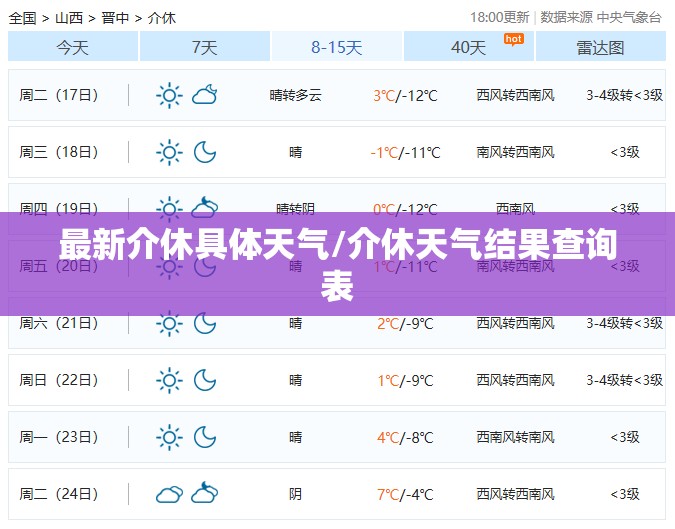Click 西南风转南风 wind text
The width and height of the screenshot is (675, 529).
pyautogui.click(x=515, y=438)
